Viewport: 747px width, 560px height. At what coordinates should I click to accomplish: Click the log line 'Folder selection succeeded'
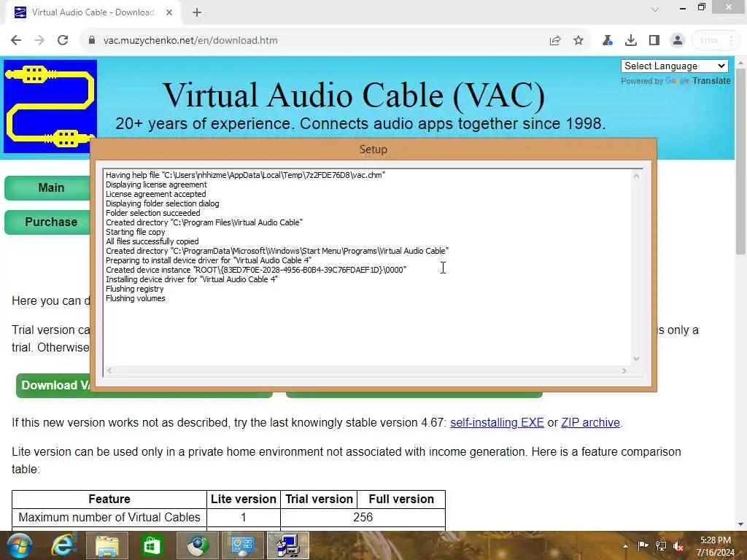click(153, 213)
